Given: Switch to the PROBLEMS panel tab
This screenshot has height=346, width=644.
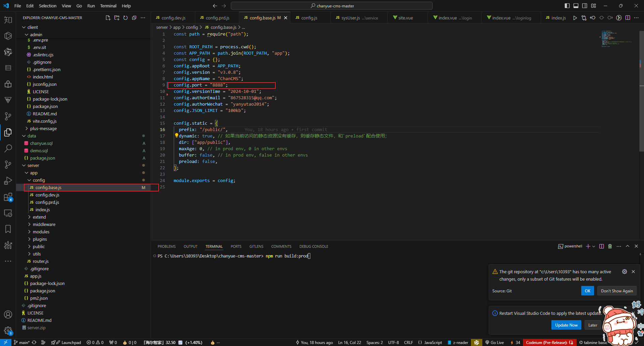Looking at the screenshot, I should tap(167, 246).
